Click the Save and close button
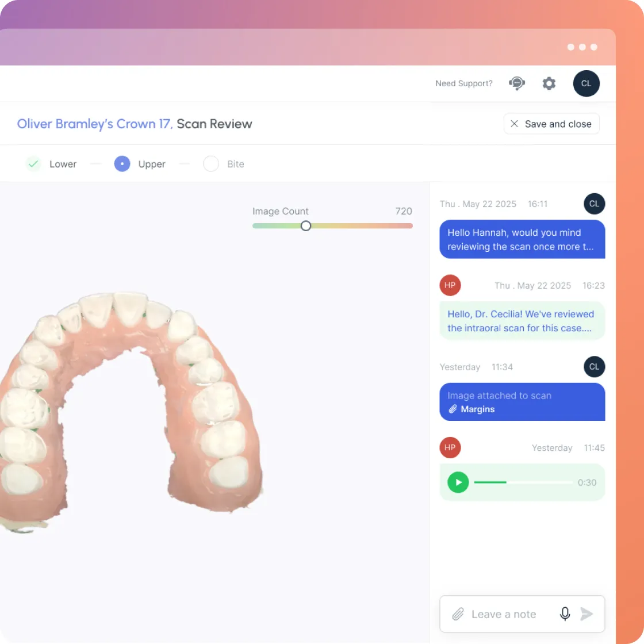 click(x=551, y=124)
